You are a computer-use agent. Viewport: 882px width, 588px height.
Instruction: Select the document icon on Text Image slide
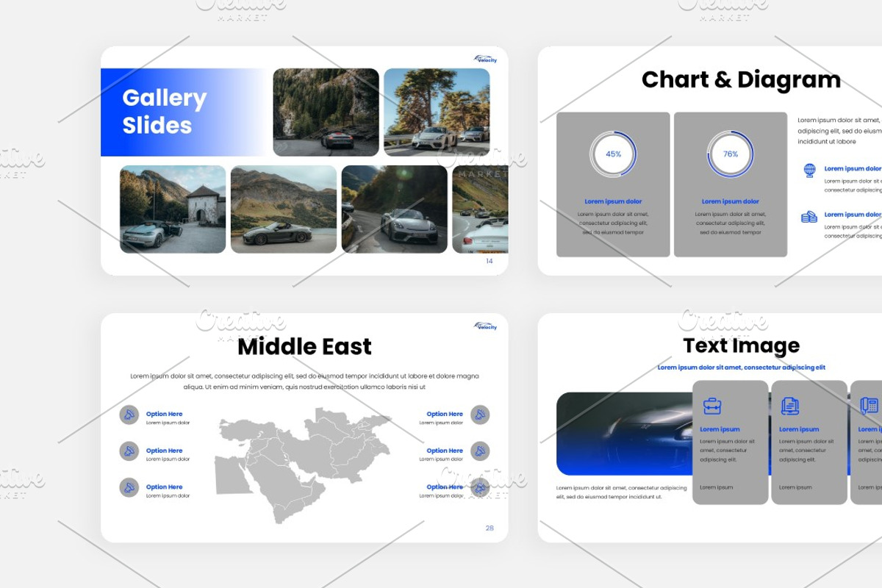(x=790, y=406)
